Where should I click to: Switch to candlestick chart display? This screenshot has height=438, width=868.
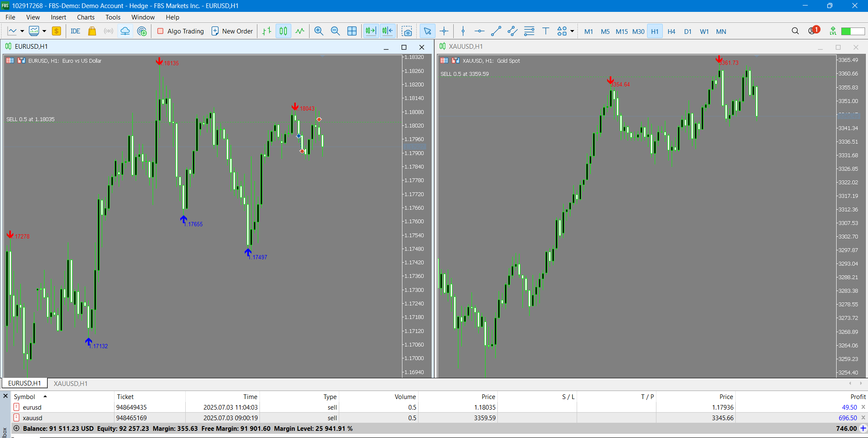click(283, 31)
